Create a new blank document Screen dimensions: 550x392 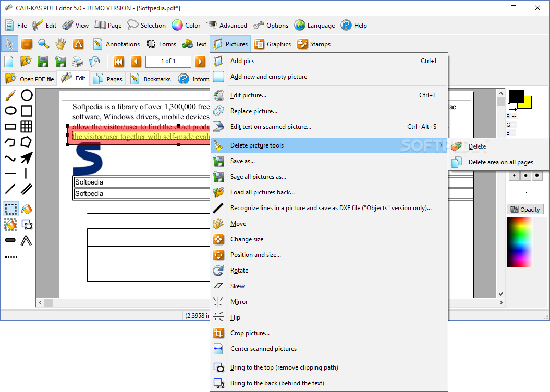9,62
